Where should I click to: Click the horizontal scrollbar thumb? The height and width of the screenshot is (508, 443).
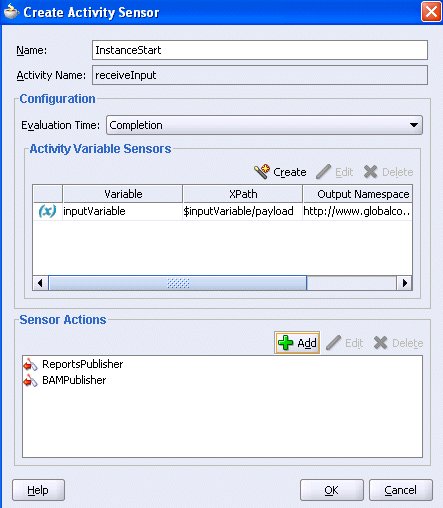(x=178, y=283)
